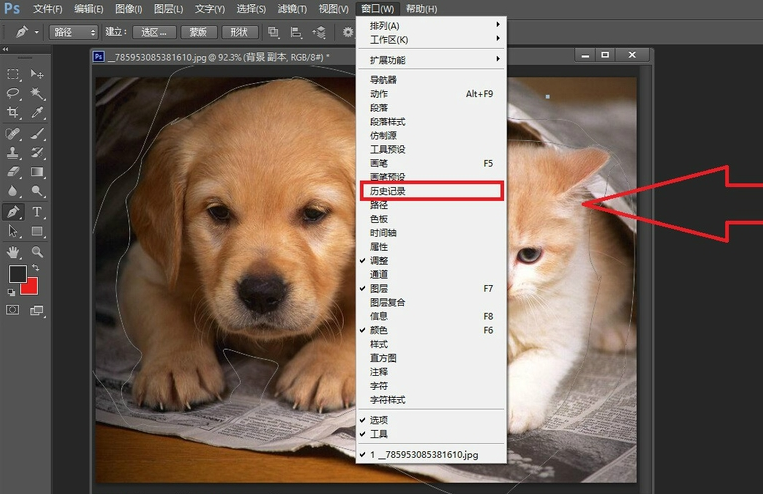Select the Eraser tool
This screenshot has height=494, width=763.
(13, 172)
